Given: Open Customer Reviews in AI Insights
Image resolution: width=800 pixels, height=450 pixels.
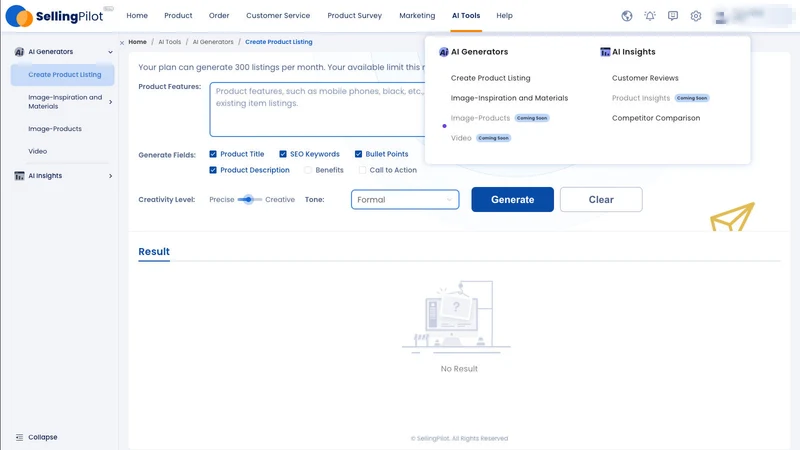Looking at the screenshot, I should pos(645,78).
